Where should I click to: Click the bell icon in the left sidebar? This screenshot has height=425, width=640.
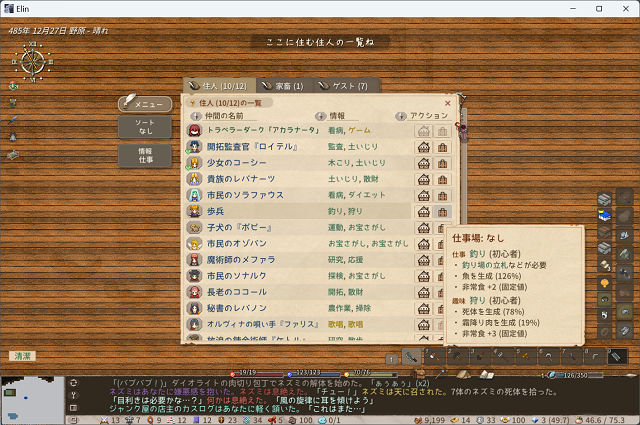[13, 137]
